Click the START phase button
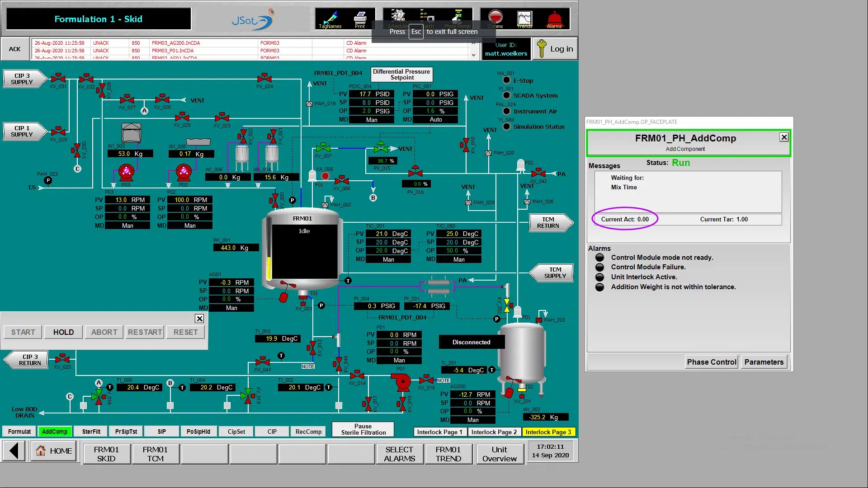Image resolution: width=868 pixels, height=488 pixels. (23, 332)
